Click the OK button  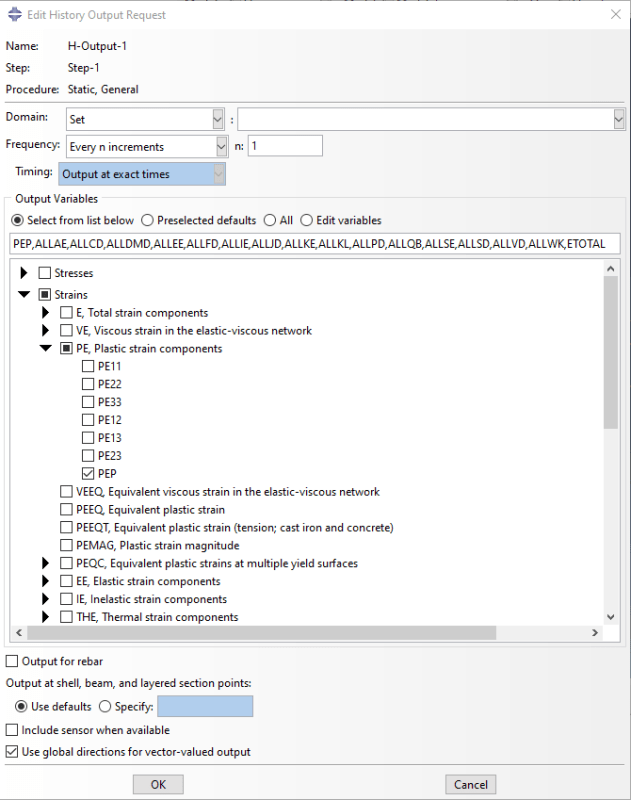(158, 784)
